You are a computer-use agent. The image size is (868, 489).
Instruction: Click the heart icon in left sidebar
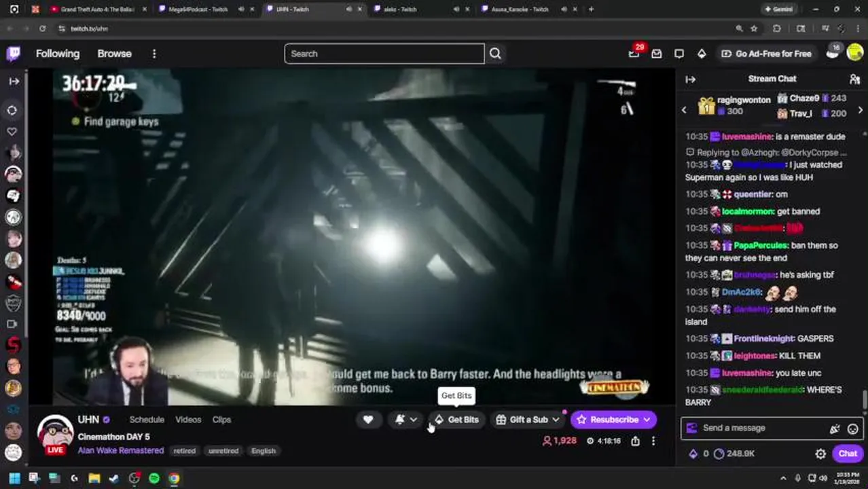pyautogui.click(x=12, y=131)
